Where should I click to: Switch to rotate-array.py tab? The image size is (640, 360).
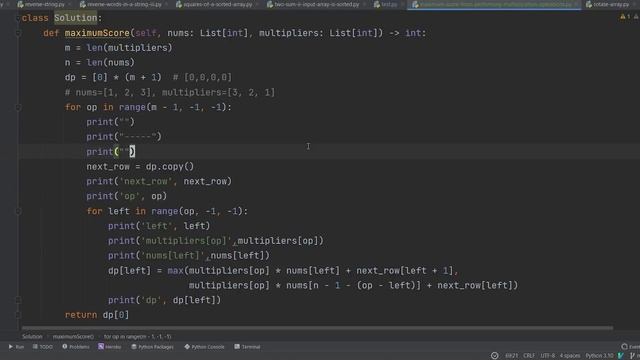coord(607,4)
